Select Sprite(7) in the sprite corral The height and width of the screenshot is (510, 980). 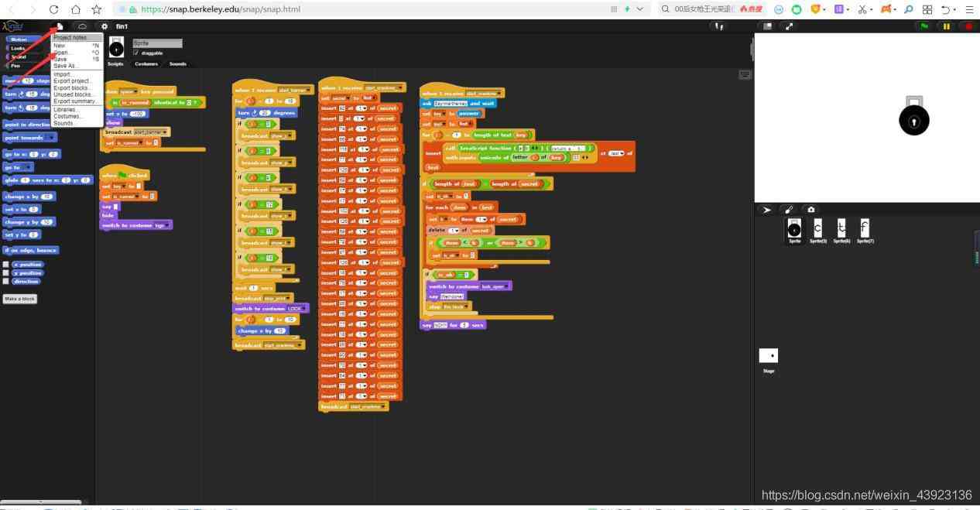[865, 231]
